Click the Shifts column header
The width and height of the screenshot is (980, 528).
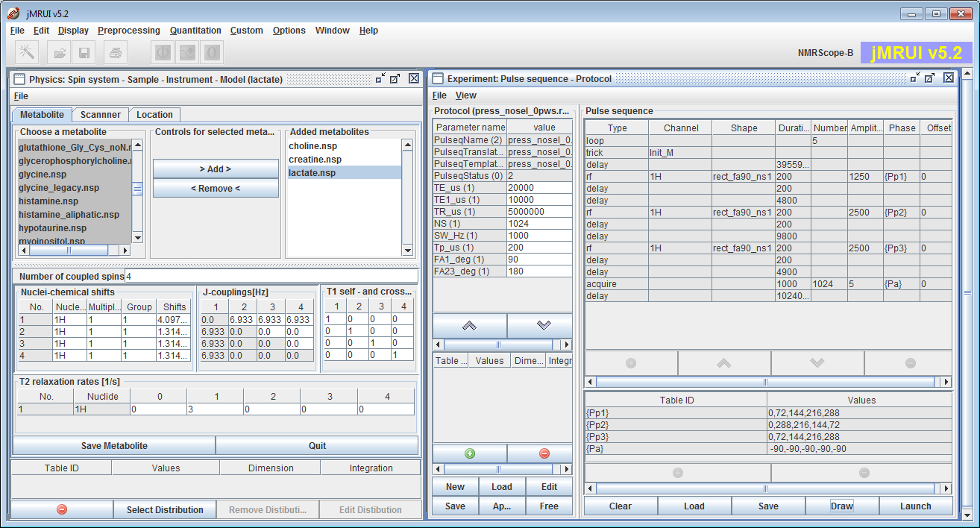(175, 307)
